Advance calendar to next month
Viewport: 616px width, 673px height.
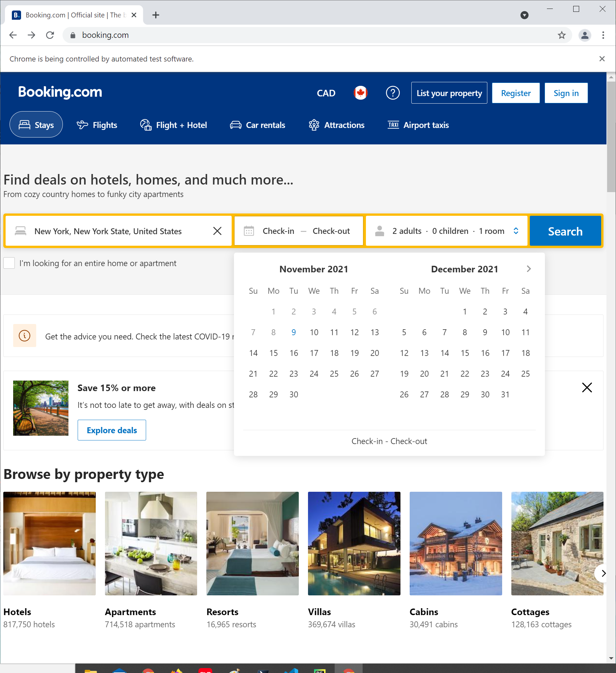[528, 269]
